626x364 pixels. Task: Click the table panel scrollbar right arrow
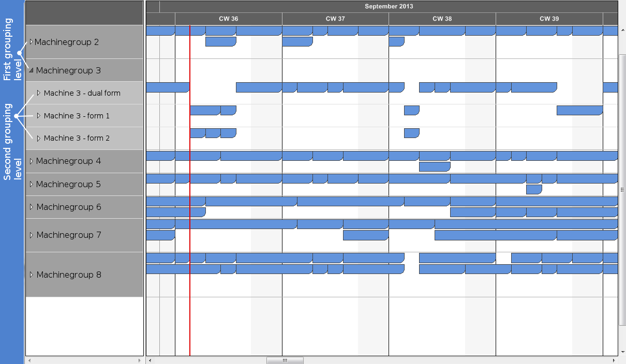140,360
